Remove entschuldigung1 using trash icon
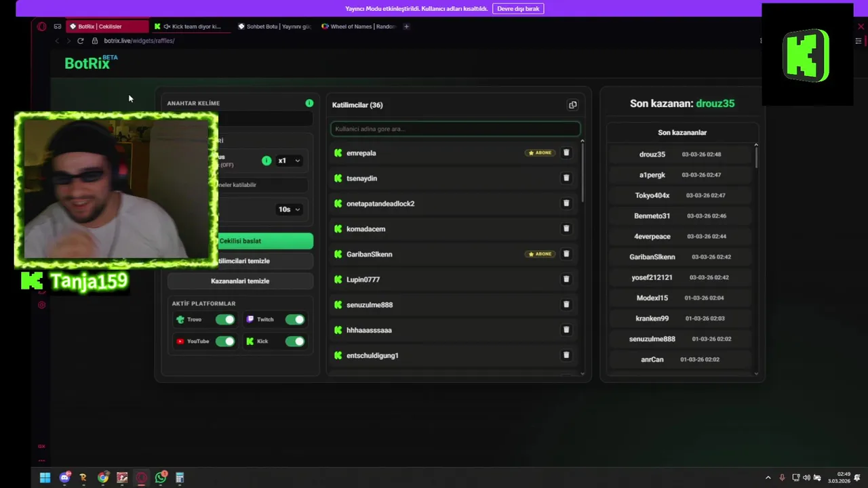 point(566,355)
